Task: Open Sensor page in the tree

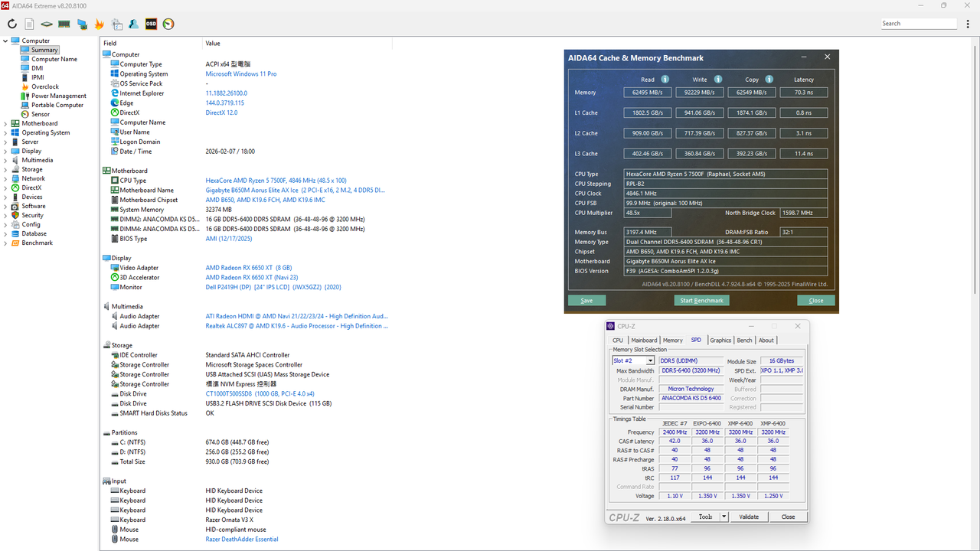Action: click(41, 114)
